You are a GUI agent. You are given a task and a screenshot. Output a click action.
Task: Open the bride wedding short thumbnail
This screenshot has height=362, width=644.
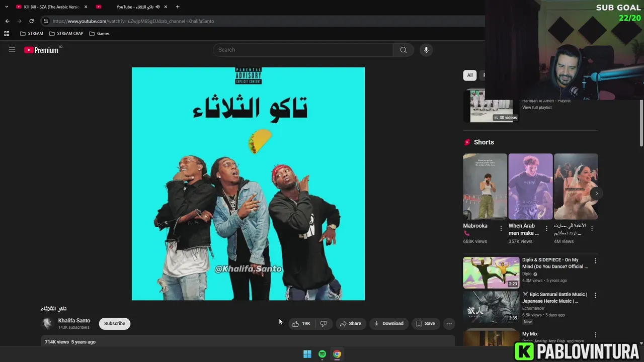pyautogui.click(x=576, y=187)
